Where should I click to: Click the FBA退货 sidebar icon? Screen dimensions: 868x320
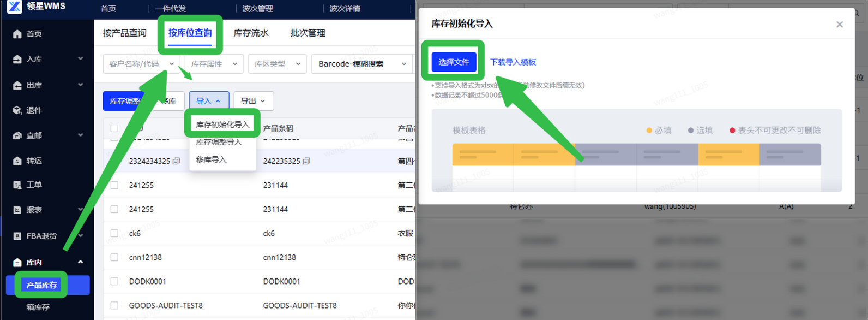pyautogui.click(x=17, y=236)
